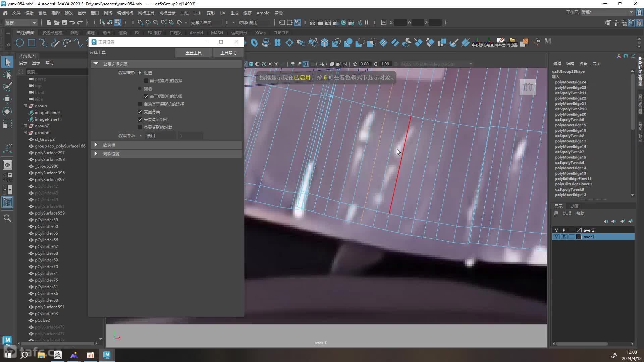Switch to the 动画 layer tab
644x362 pixels.
575,206
